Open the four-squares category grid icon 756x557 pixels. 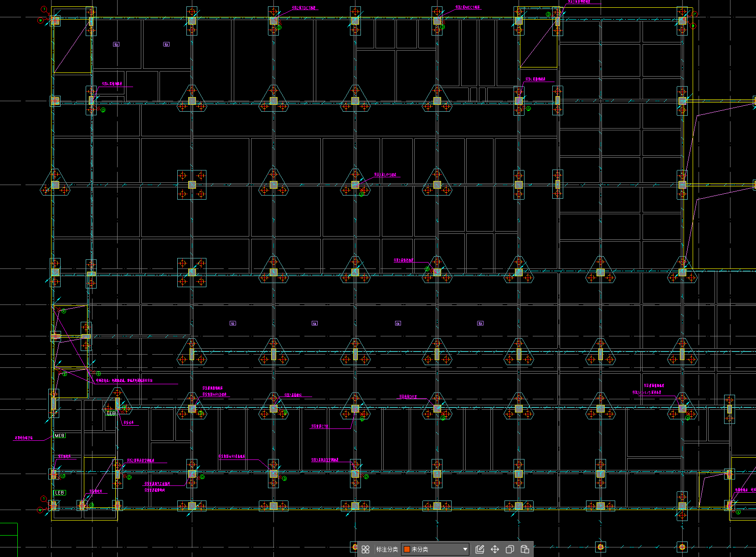(x=365, y=549)
